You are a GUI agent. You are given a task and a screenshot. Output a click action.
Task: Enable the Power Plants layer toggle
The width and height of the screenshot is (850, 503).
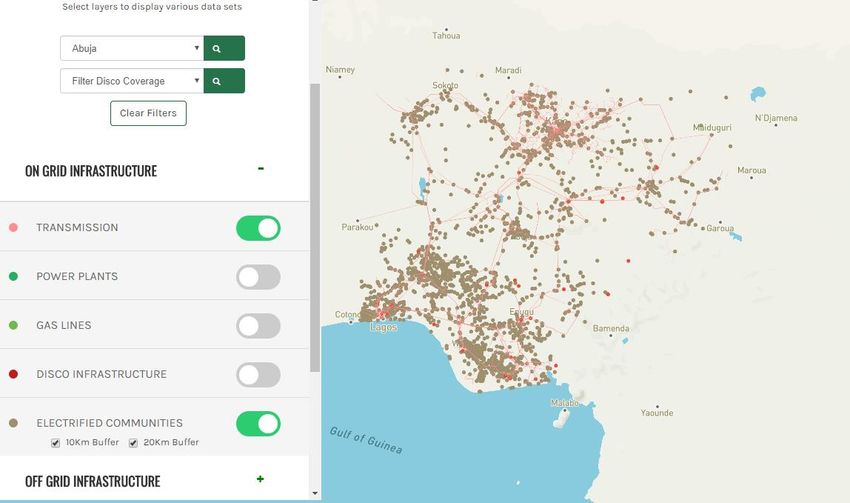pos(258,277)
